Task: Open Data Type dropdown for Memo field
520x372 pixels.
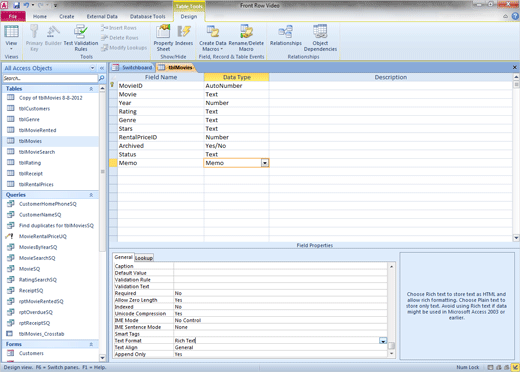Action: coord(265,163)
